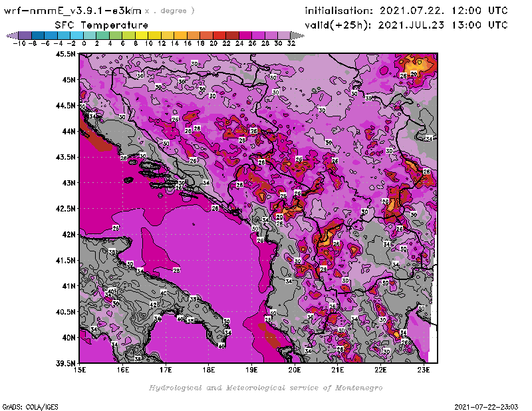Click the legend swatch between 22 and 24
This screenshot has height=411, width=532.
coord(232,35)
